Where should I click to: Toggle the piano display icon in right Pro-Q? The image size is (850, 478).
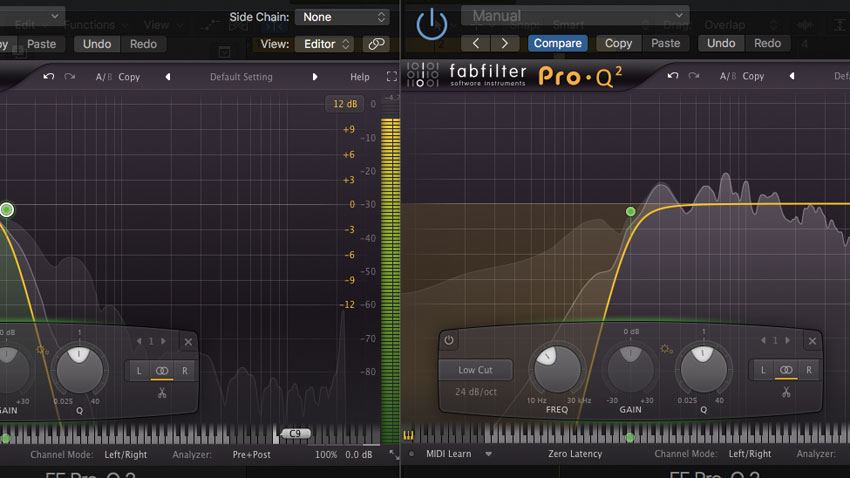click(x=408, y=435)
